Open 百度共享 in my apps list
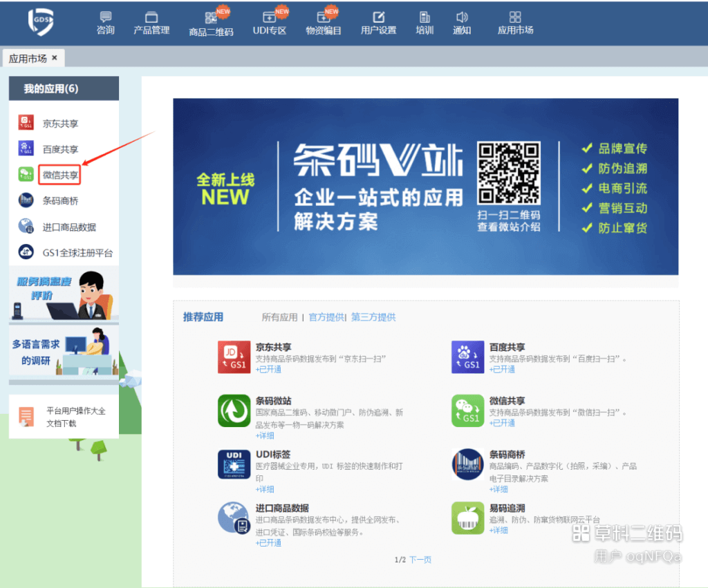708x588 pixels. point(61,149)
